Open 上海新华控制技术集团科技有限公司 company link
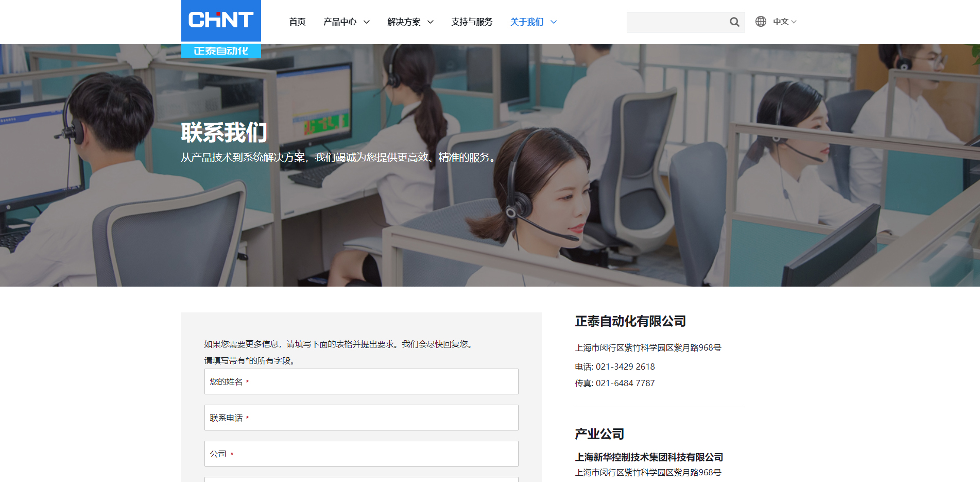 click(649, 457)
